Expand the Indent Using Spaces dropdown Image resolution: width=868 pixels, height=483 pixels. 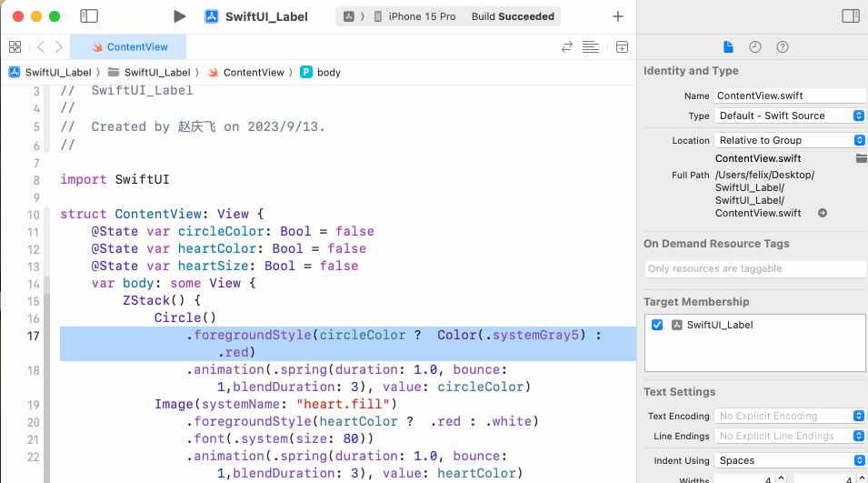(790, 460)
